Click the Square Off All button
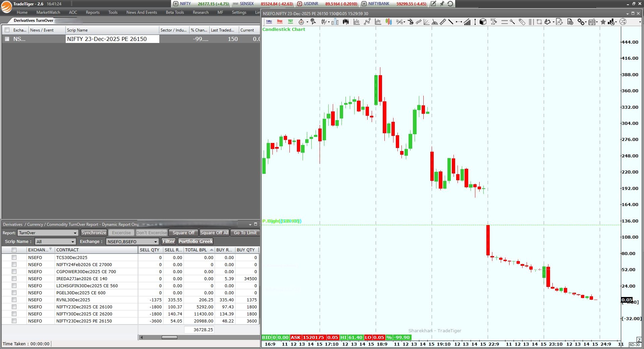Screen dimensions: 644x349 (214, 233)
